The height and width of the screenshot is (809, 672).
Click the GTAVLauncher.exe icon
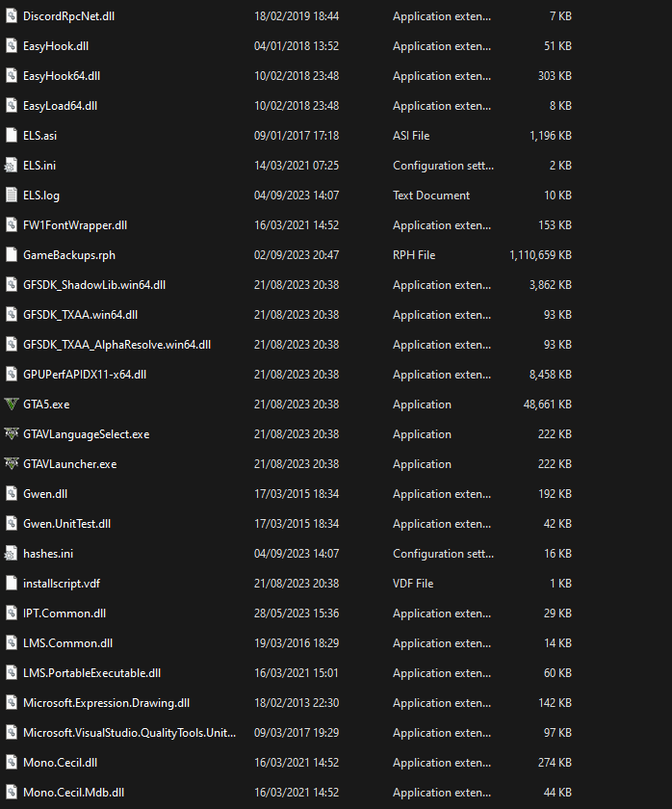[x=12, y=464]
